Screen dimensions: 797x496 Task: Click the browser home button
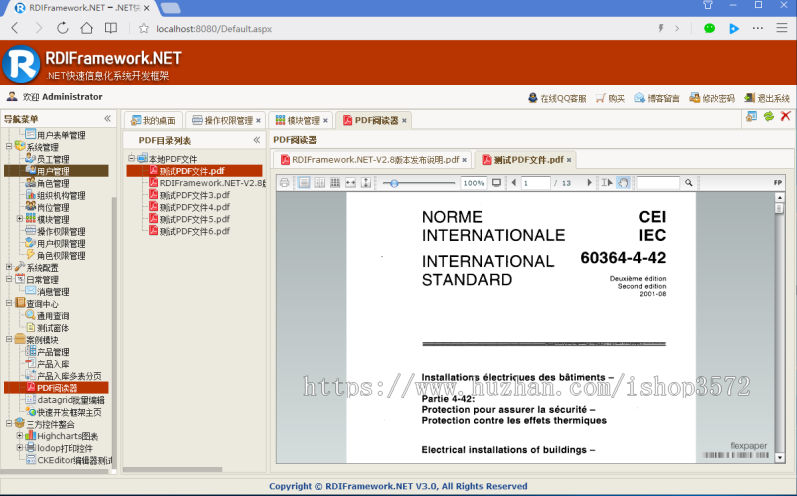tap(87, 28)
